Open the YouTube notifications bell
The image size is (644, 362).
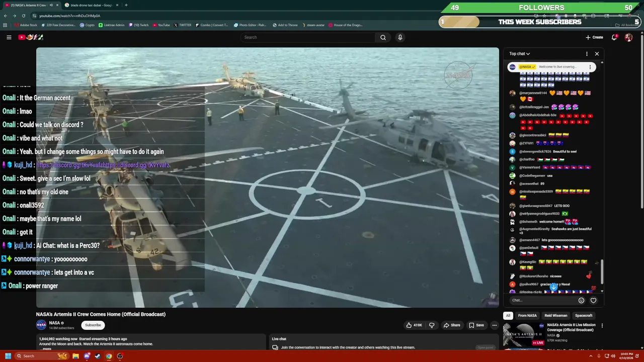614,37
